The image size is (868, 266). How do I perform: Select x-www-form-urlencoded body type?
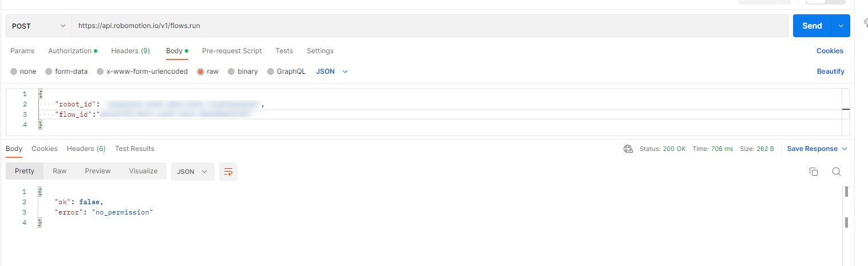(142, 72)
